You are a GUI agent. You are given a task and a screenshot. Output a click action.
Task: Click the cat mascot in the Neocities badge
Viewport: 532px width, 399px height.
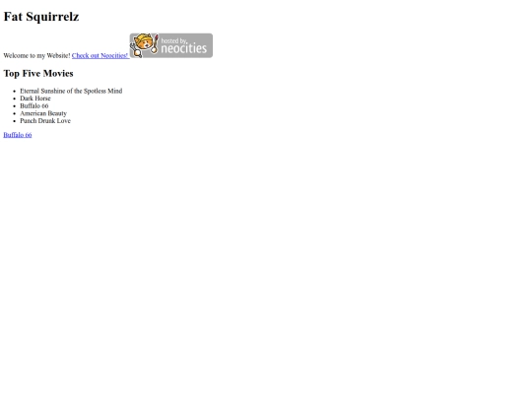144,45
